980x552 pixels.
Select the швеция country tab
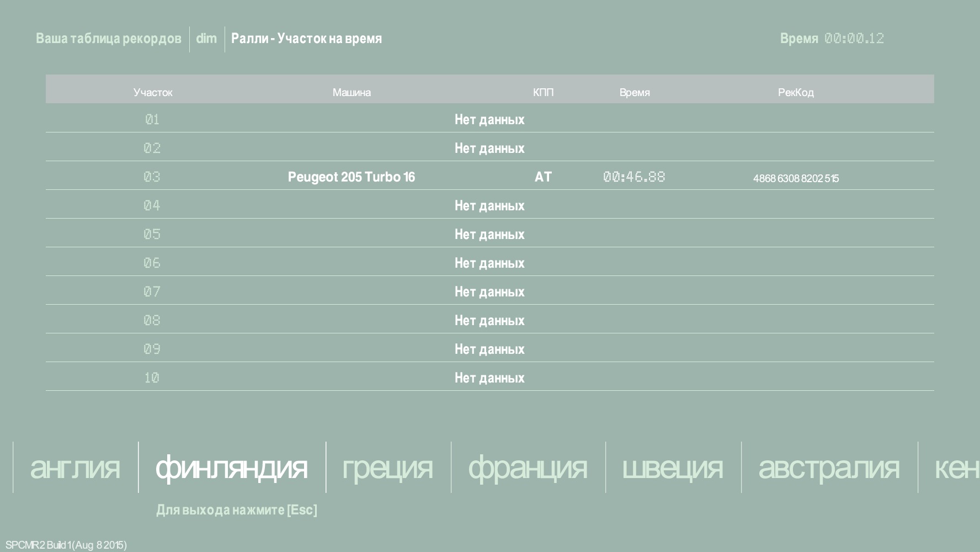point(672,468)
